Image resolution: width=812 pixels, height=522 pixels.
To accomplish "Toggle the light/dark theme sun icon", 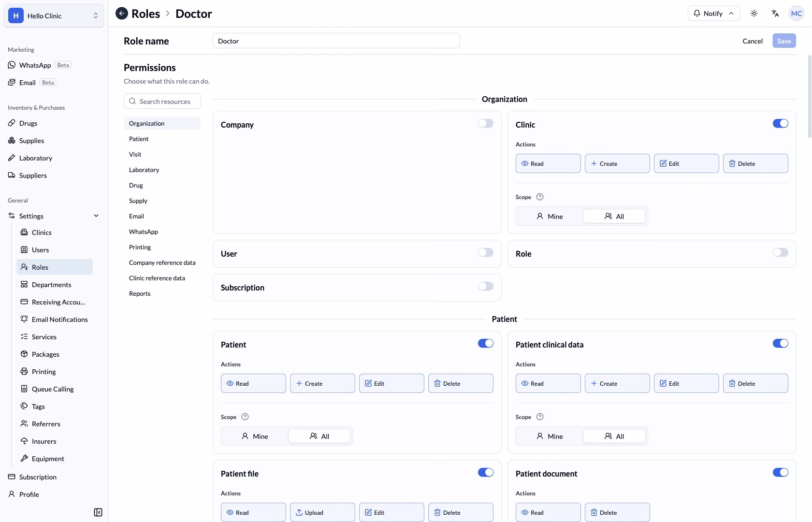I will (754, 14).
